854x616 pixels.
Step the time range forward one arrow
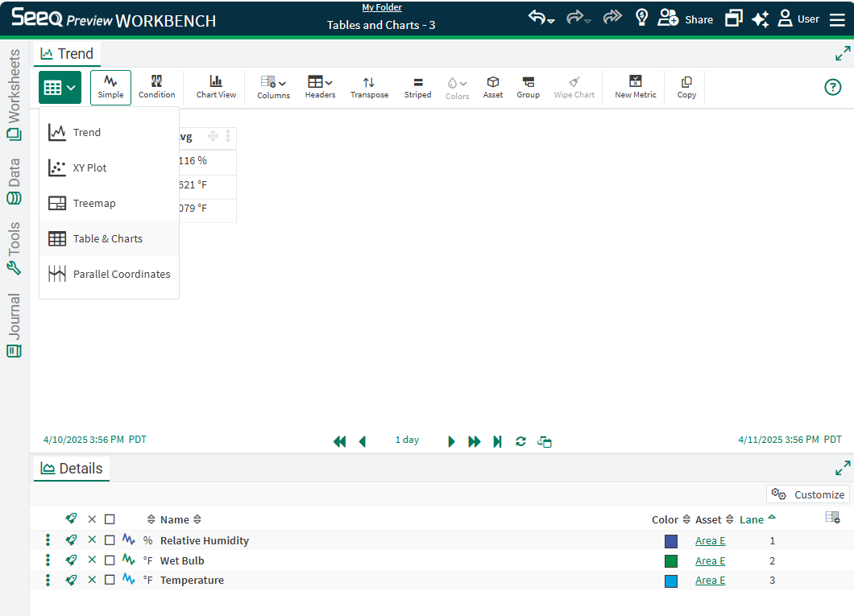click(451, 441)
